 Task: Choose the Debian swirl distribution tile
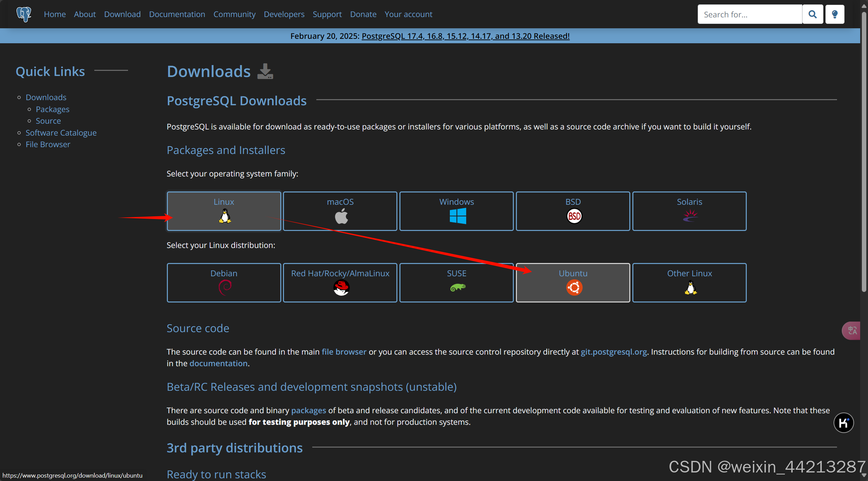(224, 283)
